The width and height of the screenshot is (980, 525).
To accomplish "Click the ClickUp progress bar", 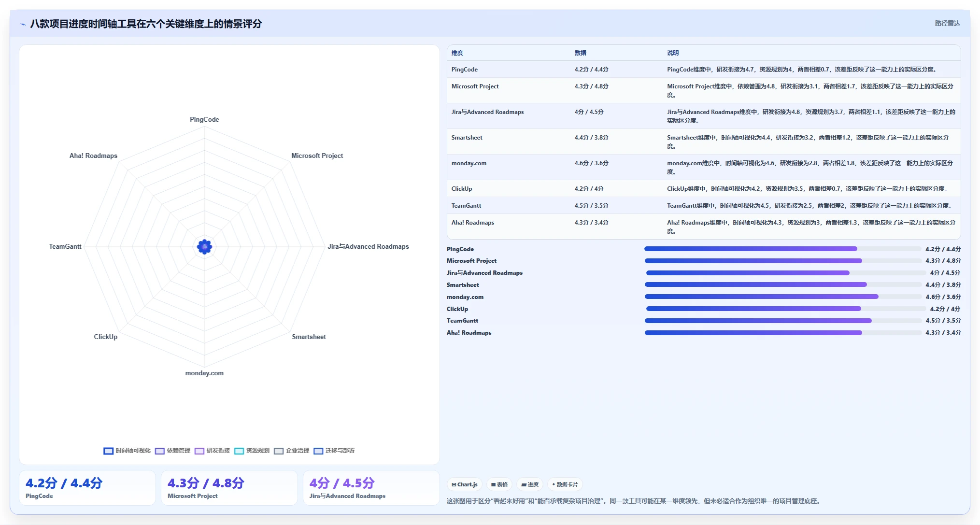I will coord(786,309).
